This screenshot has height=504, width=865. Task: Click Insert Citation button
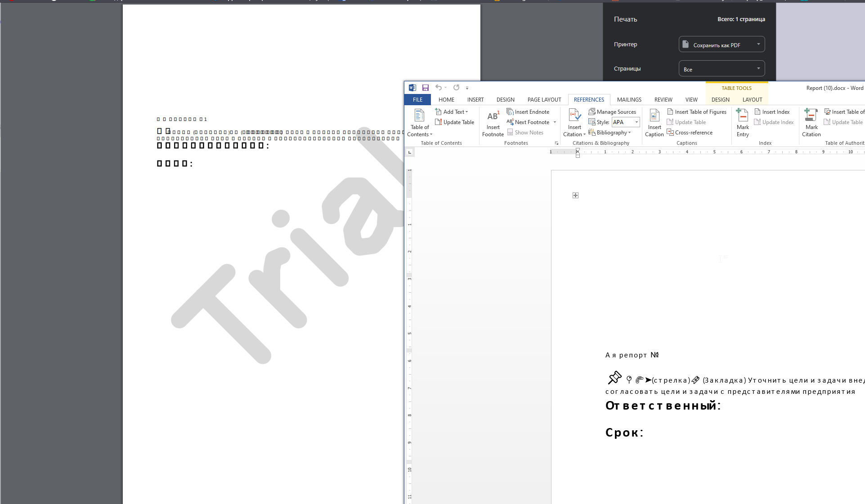(x=574, y=123)
